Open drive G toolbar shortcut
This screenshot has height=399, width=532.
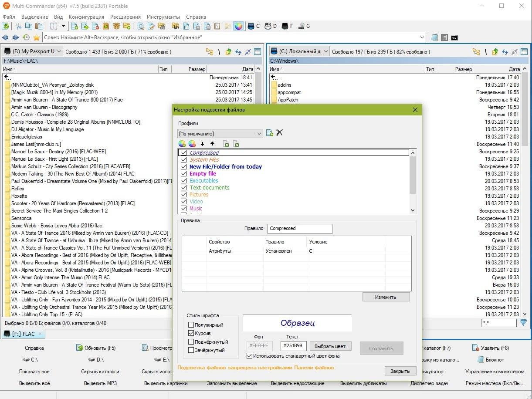(x=304, y=26)
